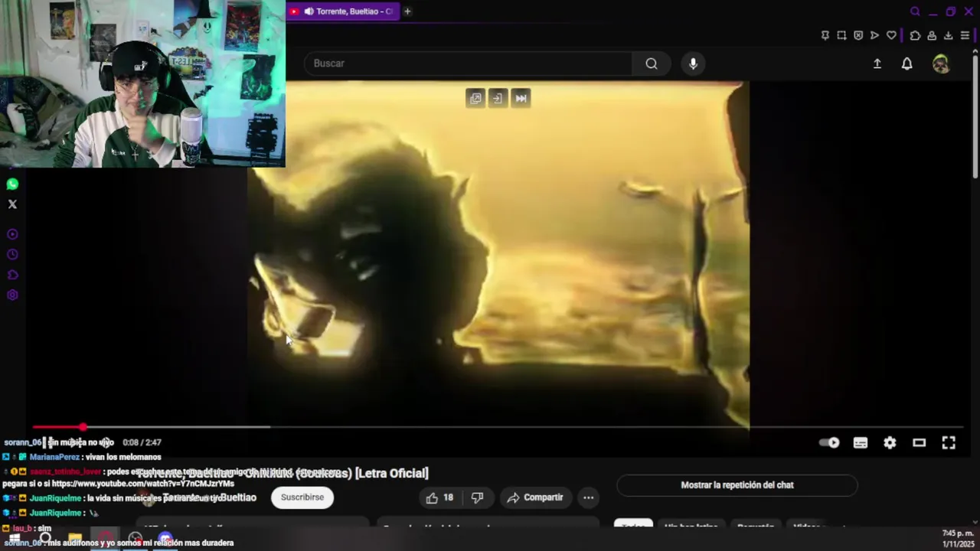Open History clock icon in sidebar

pos(12,255)
